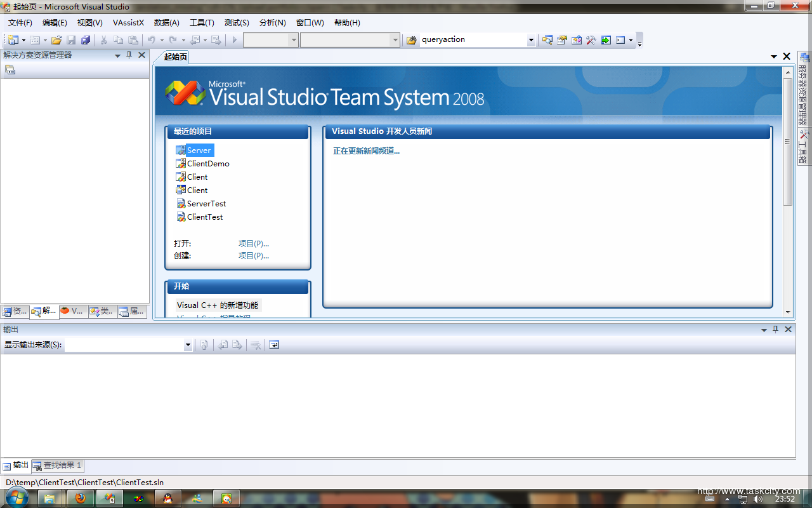Open the 视图(V) menu
This screenshot has width=812, height=508.
[x=89, y=23]
